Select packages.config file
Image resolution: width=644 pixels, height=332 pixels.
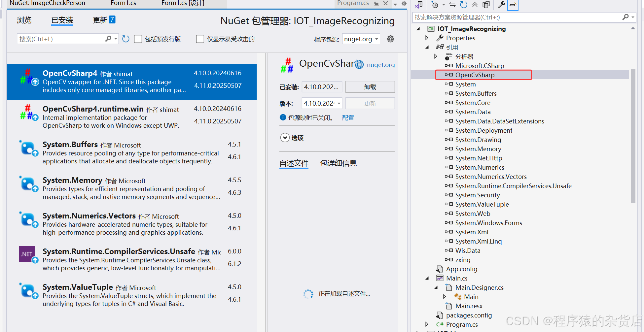tap(469, 315)
